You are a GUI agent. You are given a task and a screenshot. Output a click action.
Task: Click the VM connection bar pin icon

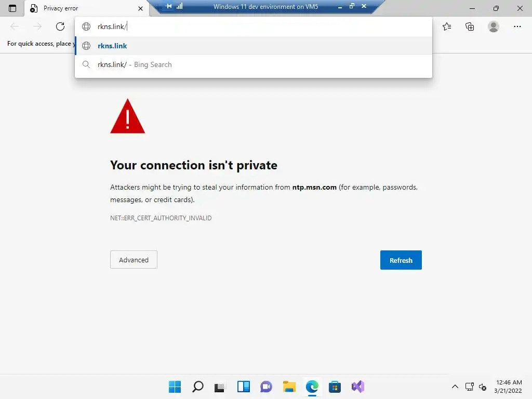[169, 6]
